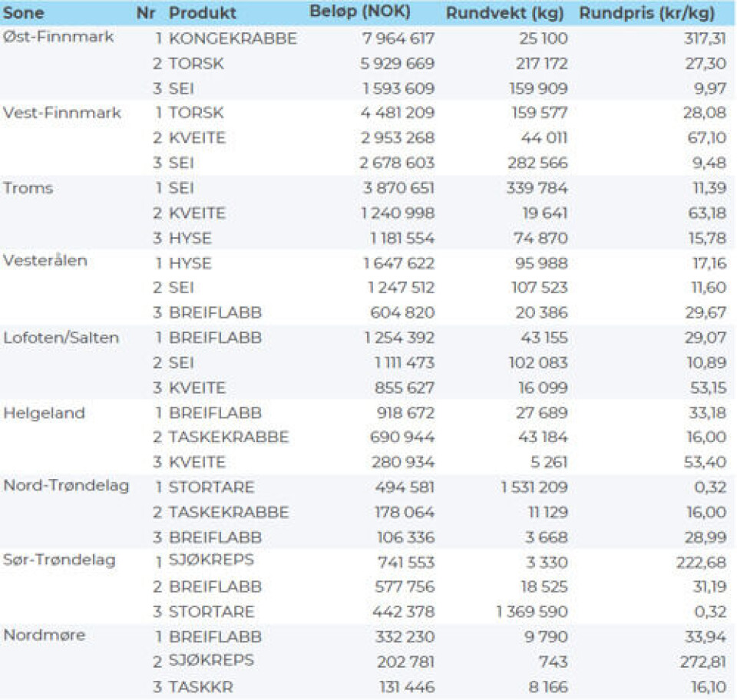Screen dimensions: 737x700
Task: Click the 7 964 617 amount cell
Action: (x=398, y=39)
